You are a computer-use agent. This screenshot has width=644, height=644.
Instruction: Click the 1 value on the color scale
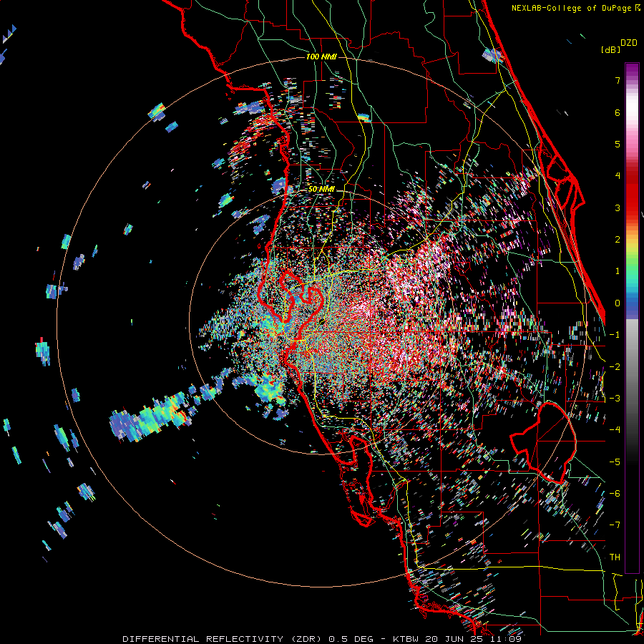(618, 271)
